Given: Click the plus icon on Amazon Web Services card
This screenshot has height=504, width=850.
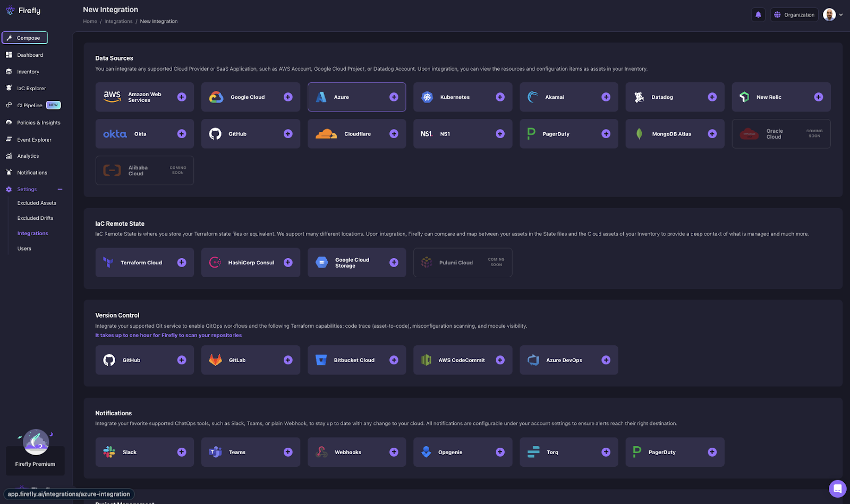Looking at the screenshot, I should [x=182, y=97].
